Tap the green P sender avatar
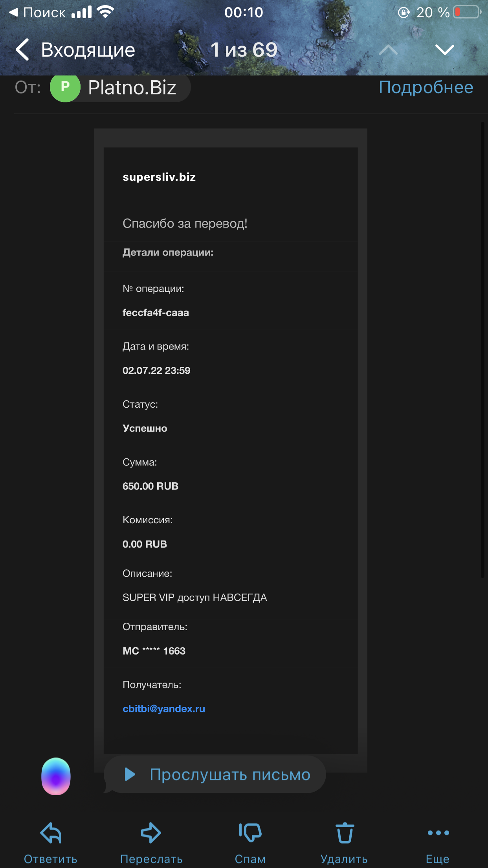 coord(65,87)
